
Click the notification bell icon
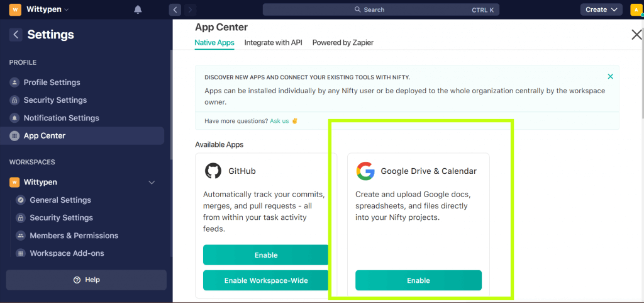coord(138,9)
